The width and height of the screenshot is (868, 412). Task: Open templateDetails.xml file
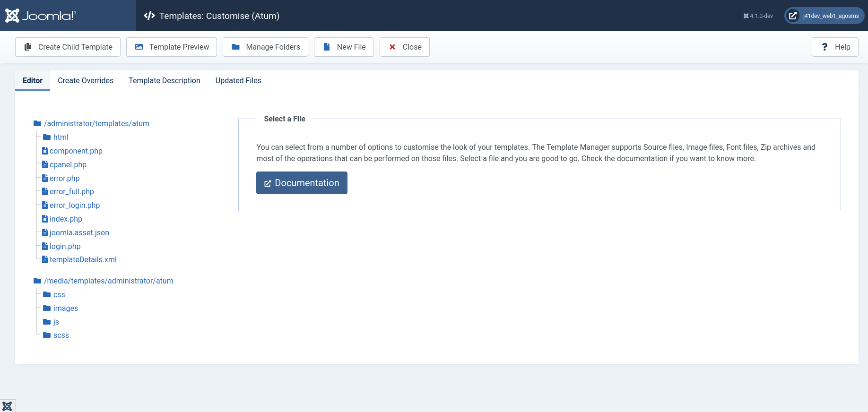click(x=83, y=259)
